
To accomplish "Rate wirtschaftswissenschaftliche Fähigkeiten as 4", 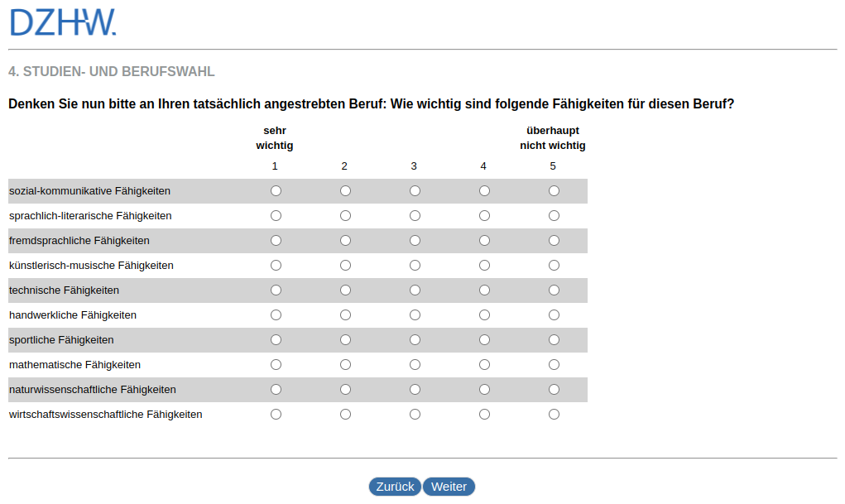I will click(484, 415).
